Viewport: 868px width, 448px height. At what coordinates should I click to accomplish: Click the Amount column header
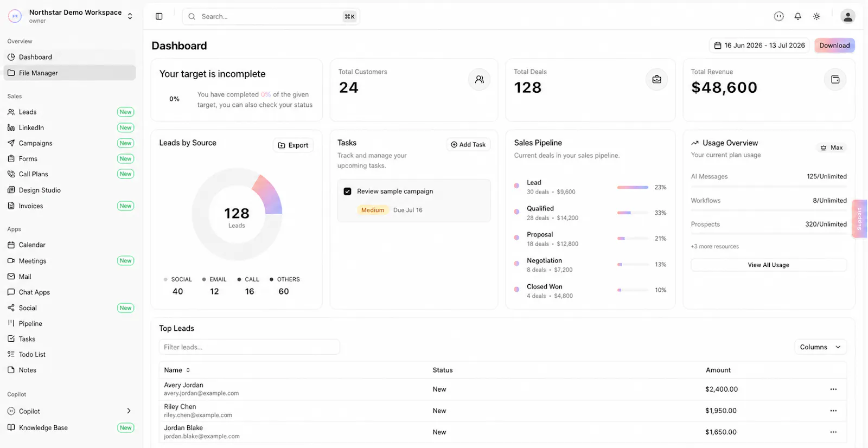pyautogui.click(x=718, y=370)
